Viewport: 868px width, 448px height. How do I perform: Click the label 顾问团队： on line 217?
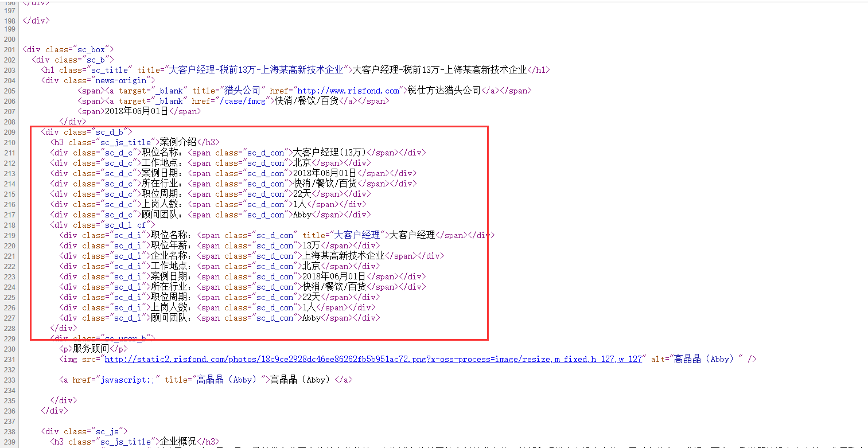[165, 215]
